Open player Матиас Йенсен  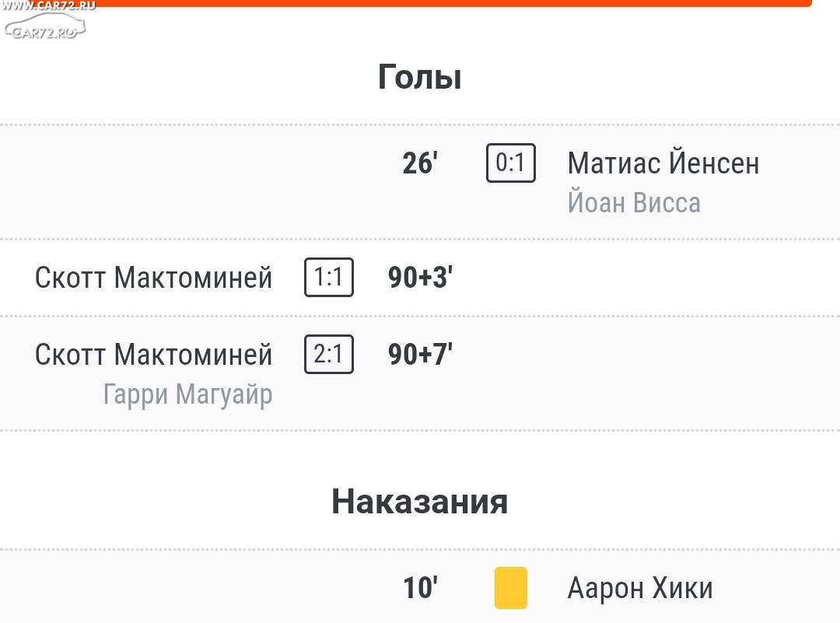point(663,163)
